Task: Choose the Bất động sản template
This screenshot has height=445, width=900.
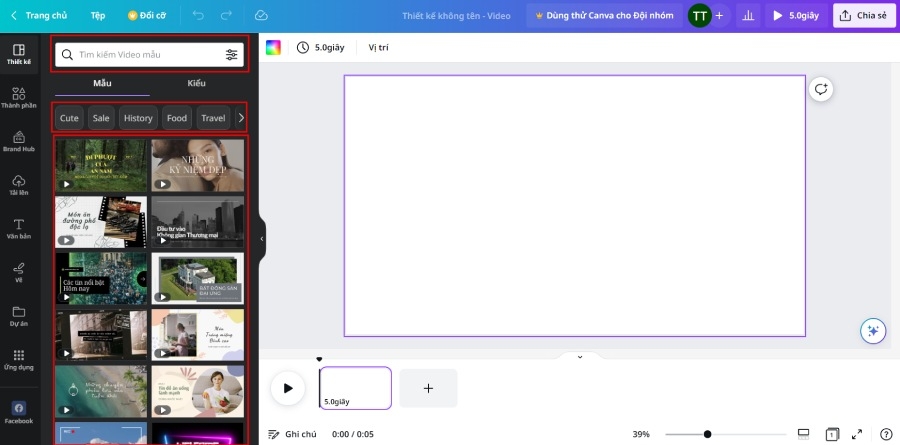Action: [197, 278]
